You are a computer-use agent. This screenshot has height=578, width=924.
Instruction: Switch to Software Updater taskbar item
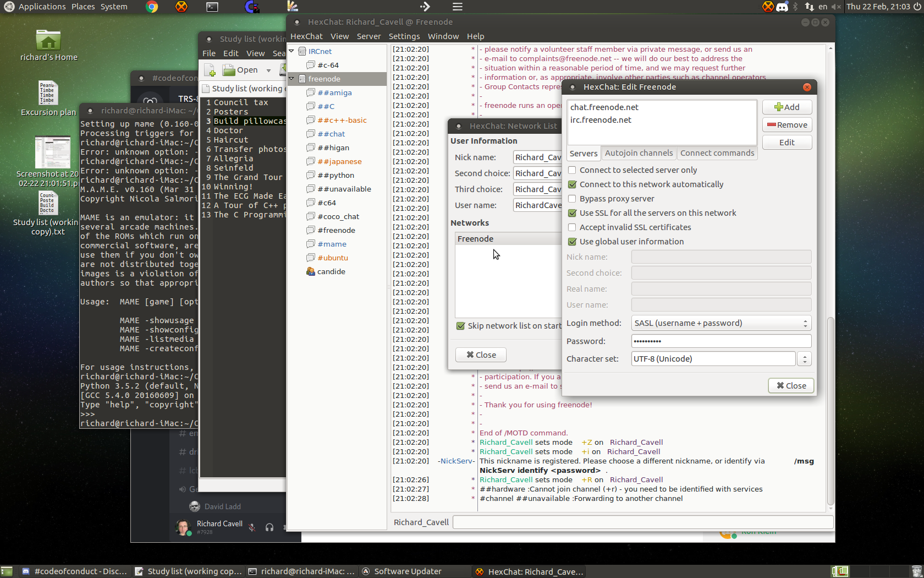point(408,571)
